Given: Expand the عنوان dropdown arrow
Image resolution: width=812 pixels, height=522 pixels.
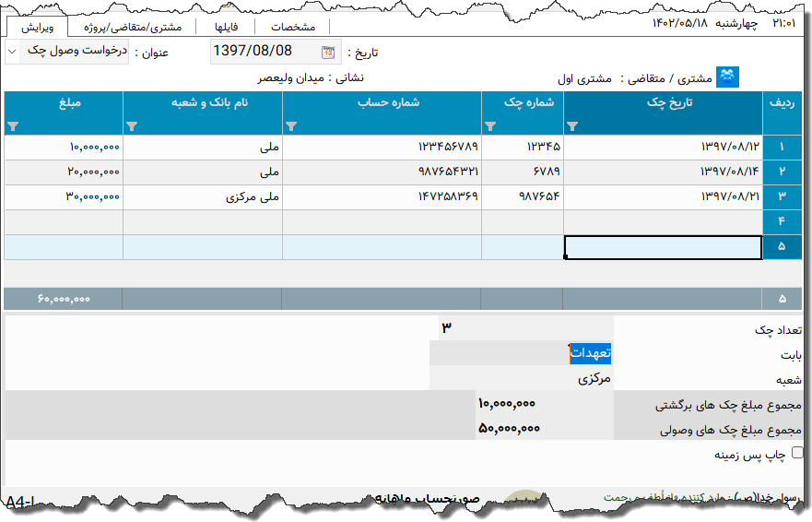Looking at the screenshot, I should pos(12,52).
